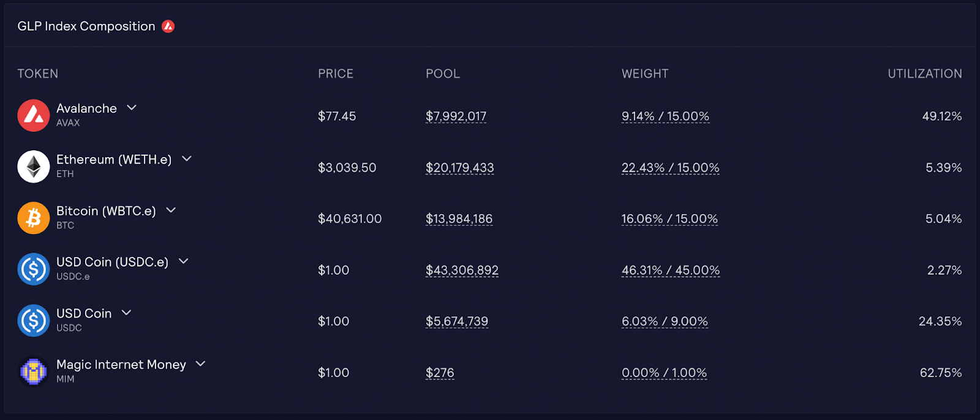This screenshot has height=420, width=980.
Task: Click the Avalanche network icon beside the title
Action: tap(168, 26)
